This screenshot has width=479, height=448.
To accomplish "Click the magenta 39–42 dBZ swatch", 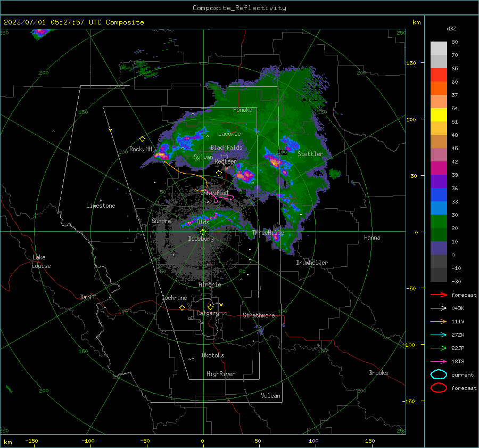I will tap(439, 168).
